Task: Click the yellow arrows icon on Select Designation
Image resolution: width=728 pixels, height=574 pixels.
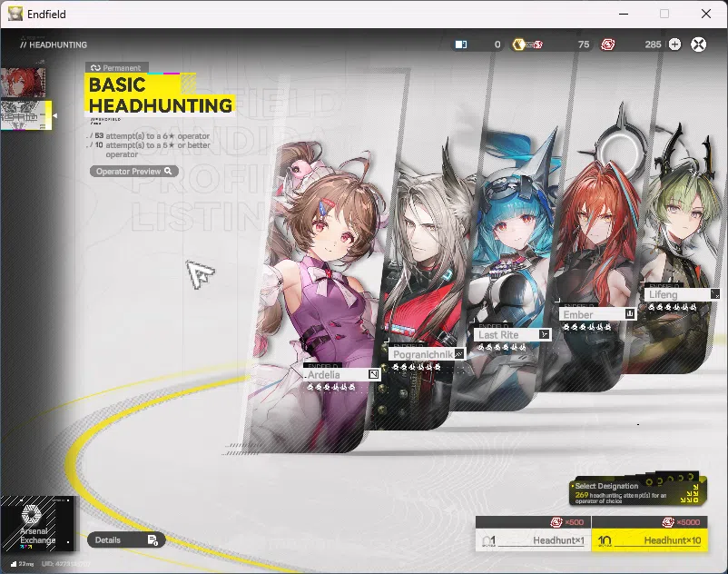Action: 690,494
